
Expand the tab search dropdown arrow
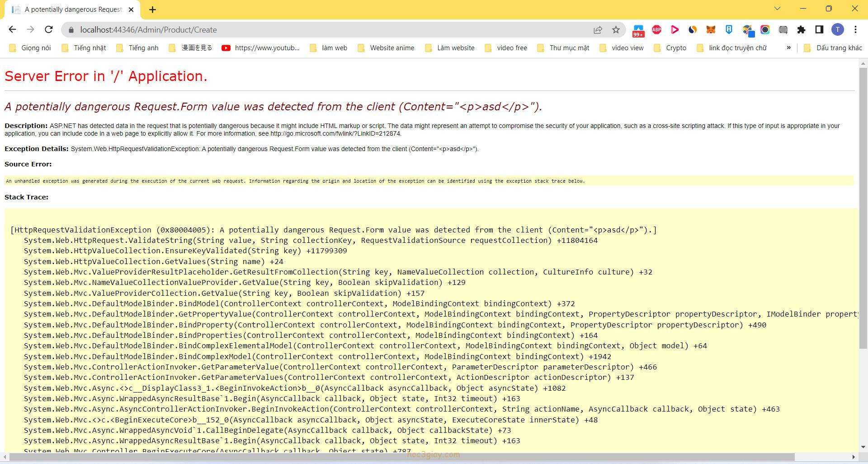click(x=778, y=9)
